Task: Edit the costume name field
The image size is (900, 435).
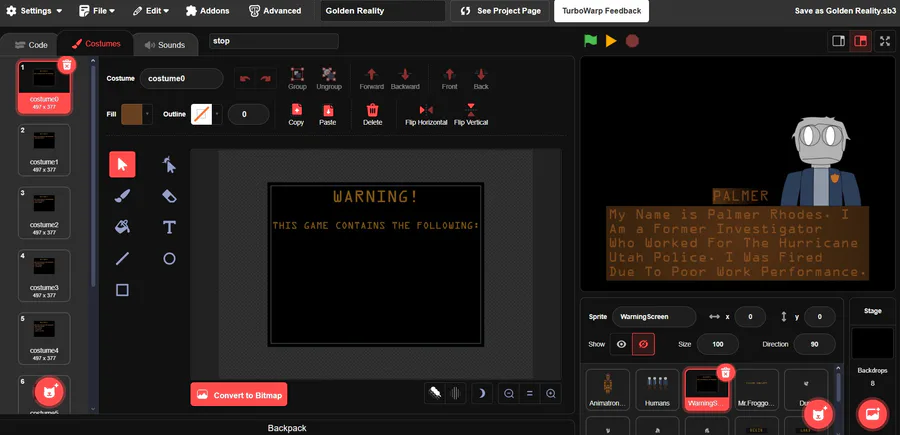Action: [181, 79]
